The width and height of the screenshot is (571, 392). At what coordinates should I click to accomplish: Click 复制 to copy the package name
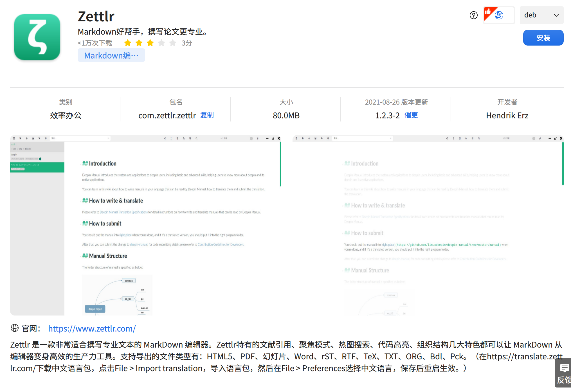207,115
